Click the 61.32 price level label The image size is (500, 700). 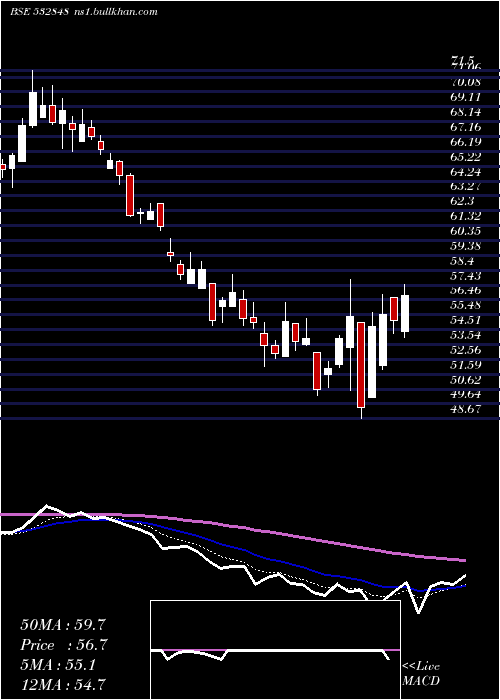pyautogui.click(x=466, y=216)
